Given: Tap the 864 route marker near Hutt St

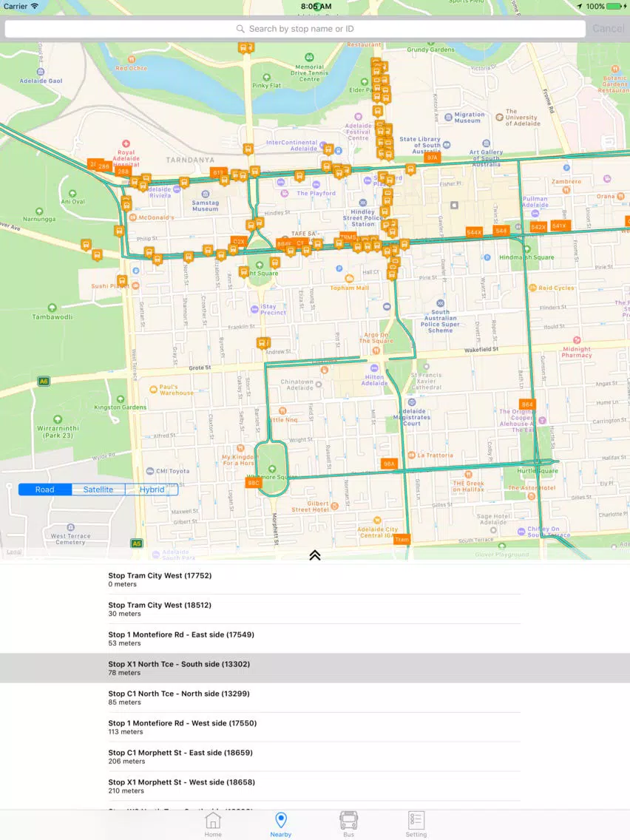Looking at the screenshot, I should (x=527, y=404).
